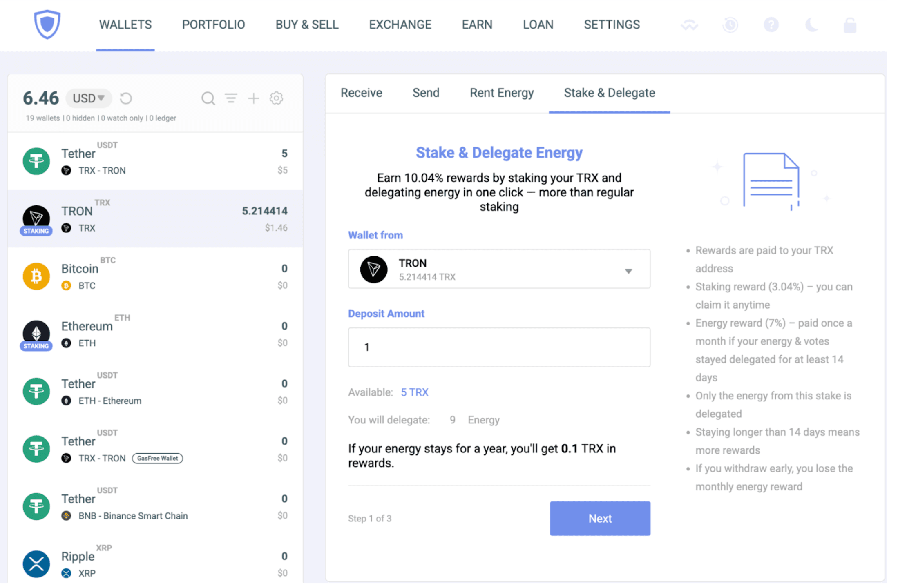Toggle dark mode moon icon
The width and height of the screenshot is (898, 588).
pos(811,25)
